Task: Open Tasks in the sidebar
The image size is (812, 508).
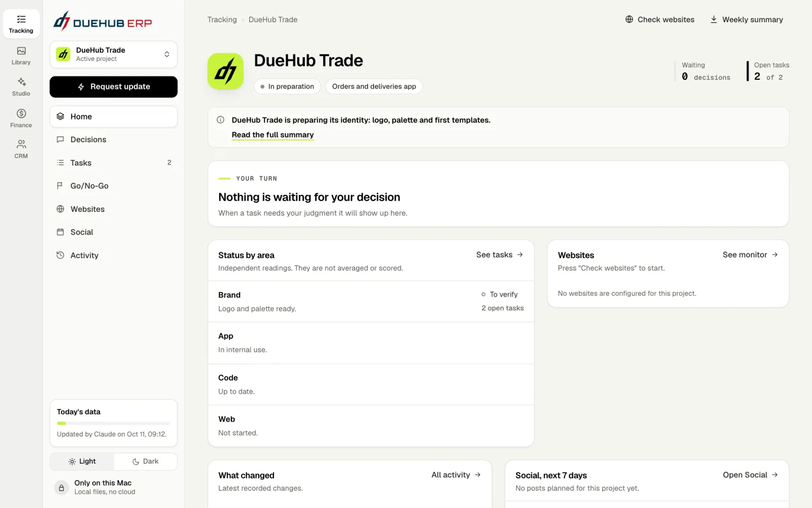Action: coord(114,163)
